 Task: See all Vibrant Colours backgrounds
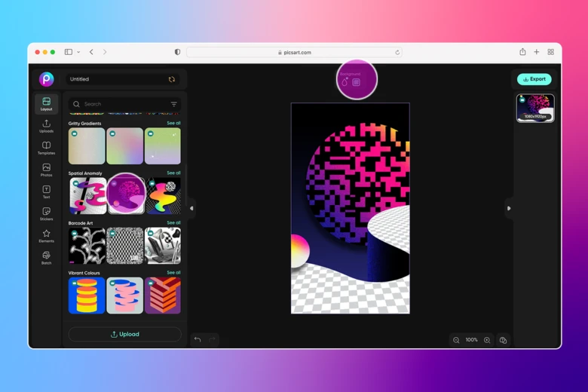coord(173,273)
